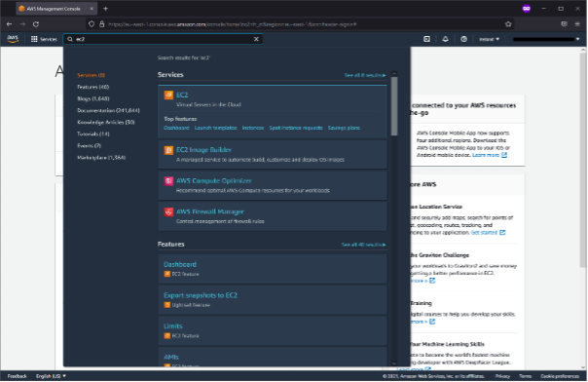Click the main page vertical scrollbar
Image resolution: width=588 pixels, height=382 pixels.
[x=583, y=160]
